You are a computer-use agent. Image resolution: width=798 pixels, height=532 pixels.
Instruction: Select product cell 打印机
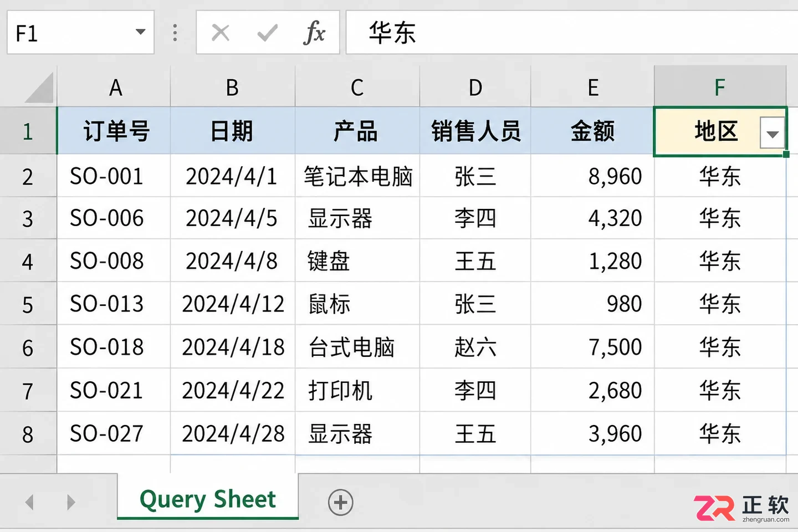357,391
